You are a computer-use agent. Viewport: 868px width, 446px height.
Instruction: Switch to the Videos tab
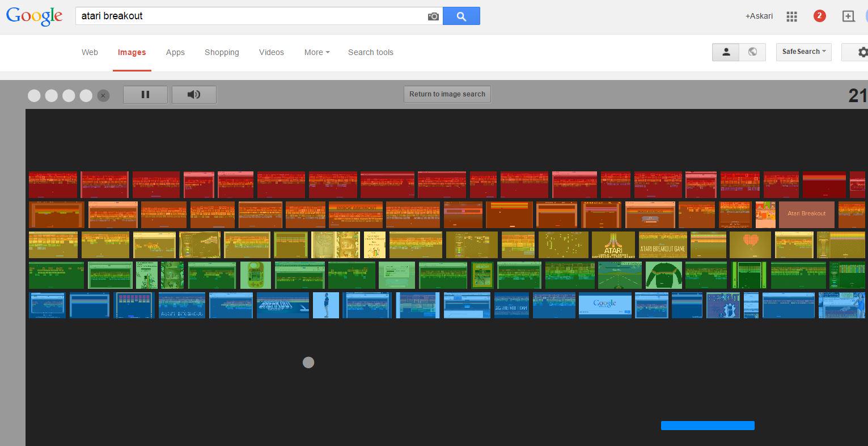272,52
